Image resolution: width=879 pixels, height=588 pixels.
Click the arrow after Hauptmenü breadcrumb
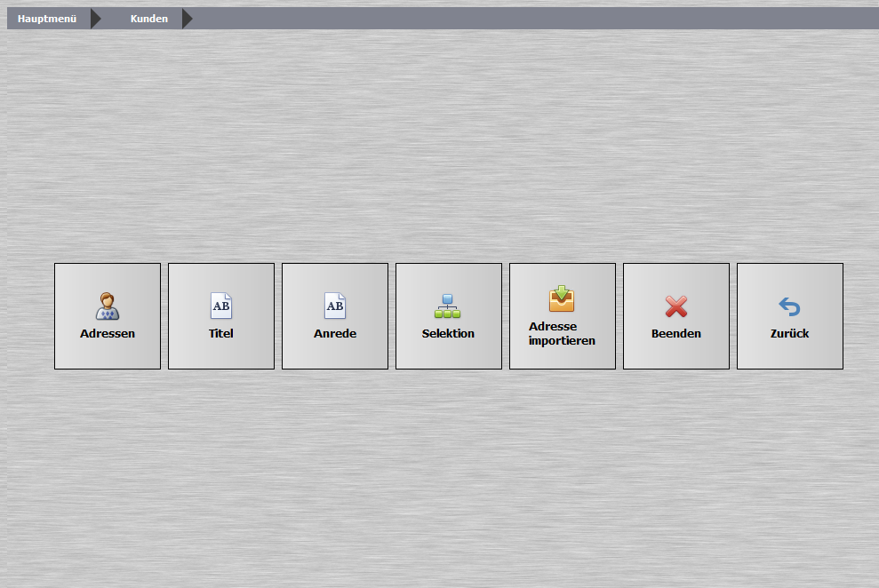(96, 19)
